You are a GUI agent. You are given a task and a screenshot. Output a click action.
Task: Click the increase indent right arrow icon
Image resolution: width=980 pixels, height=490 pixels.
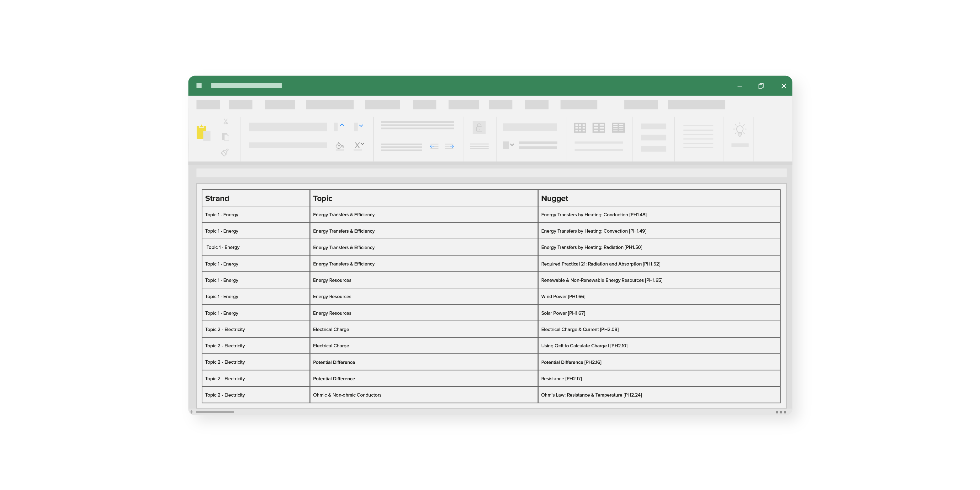(x=450, y=146)
